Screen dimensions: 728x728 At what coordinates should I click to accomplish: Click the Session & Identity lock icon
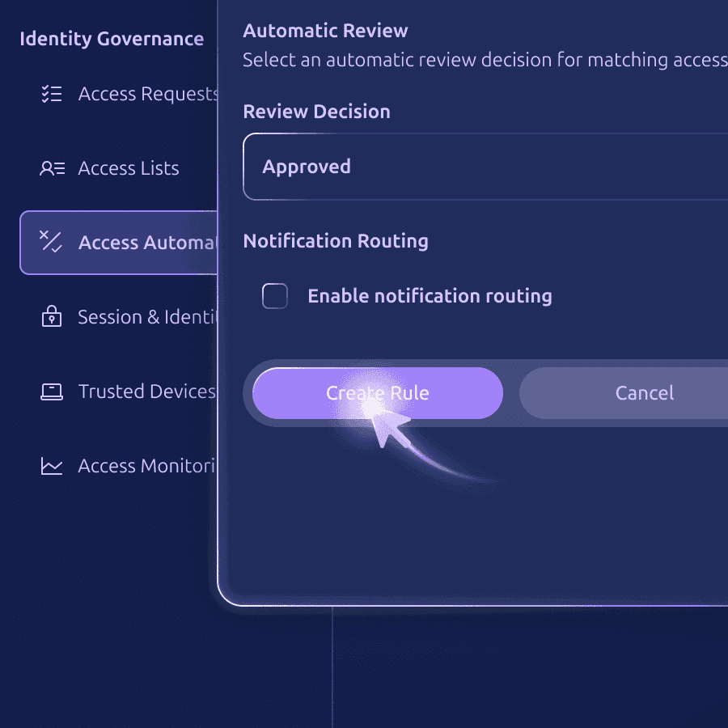52,317
